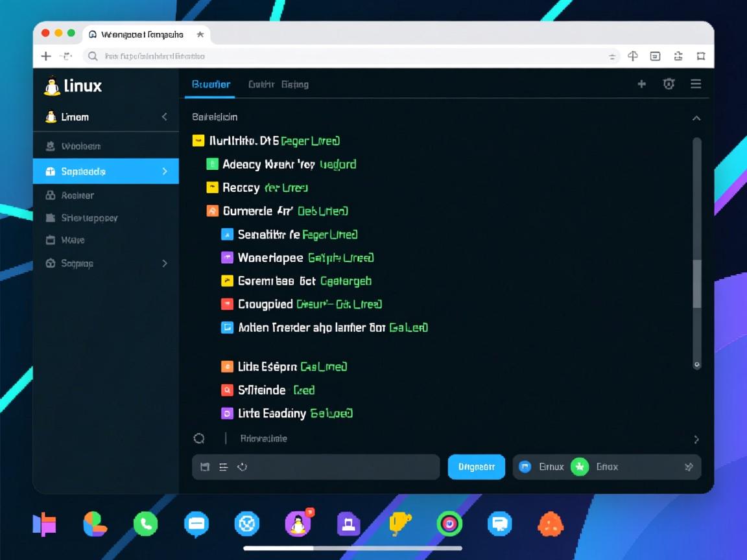This screenshot has height=560, width=747.
Task: Click the green avatar chip near the send button
Action: (x=579, y=467)
